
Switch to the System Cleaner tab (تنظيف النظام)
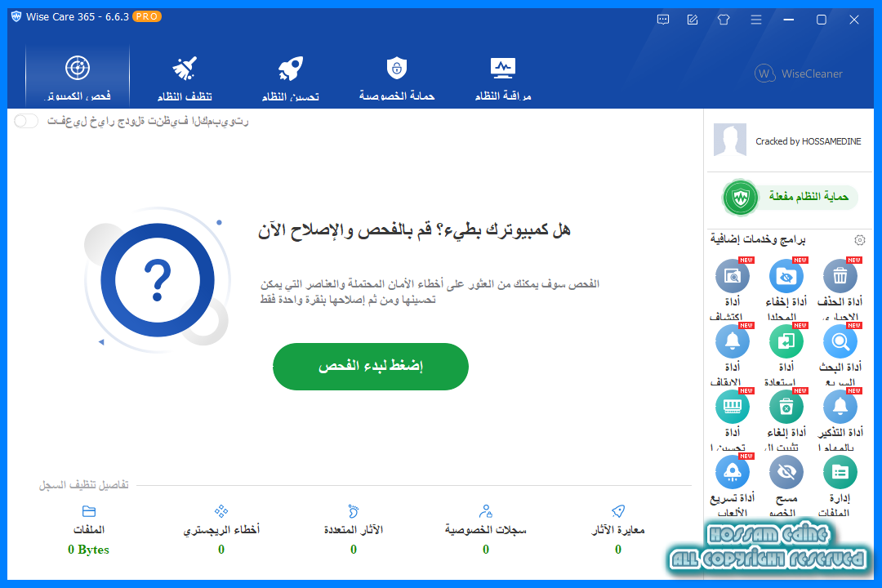[185, 77]
